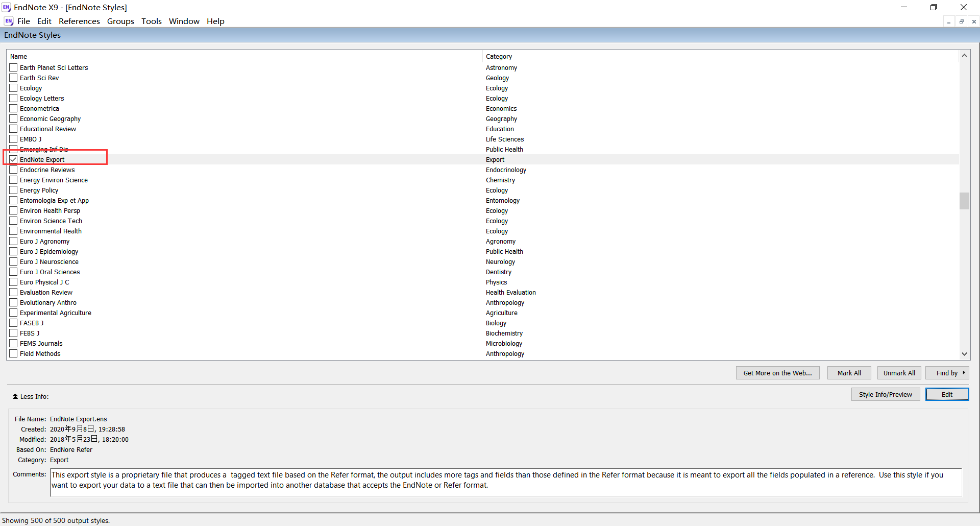Open the Tools menu
Screen dimensions: 980x526
tap(152, 21)
